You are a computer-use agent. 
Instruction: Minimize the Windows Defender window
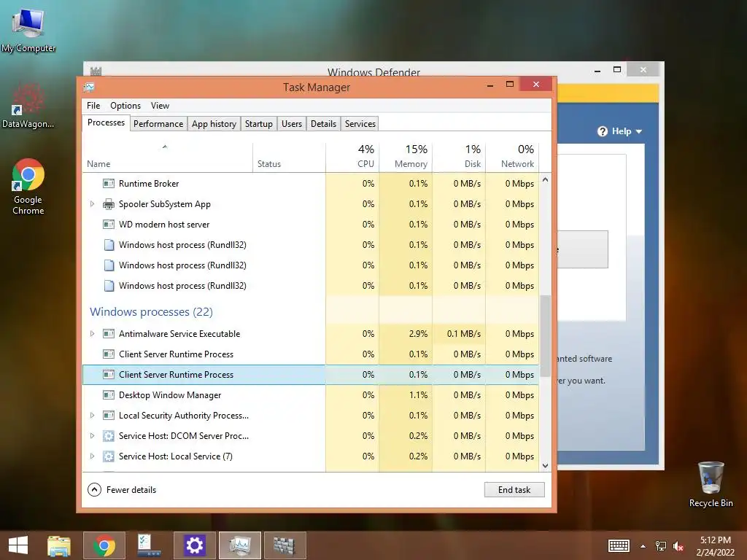(597, 71)
